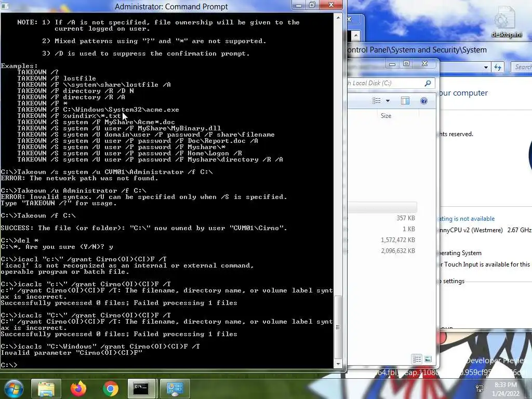
Task: Click the 'Examples:' heading in Command Prompt
Action: click(19, 66)
